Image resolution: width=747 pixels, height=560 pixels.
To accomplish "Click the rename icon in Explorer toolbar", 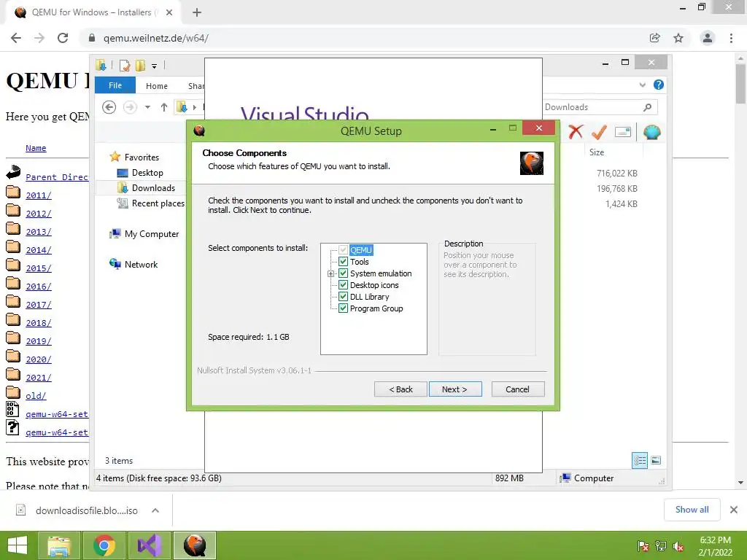I will coord(623,132).
